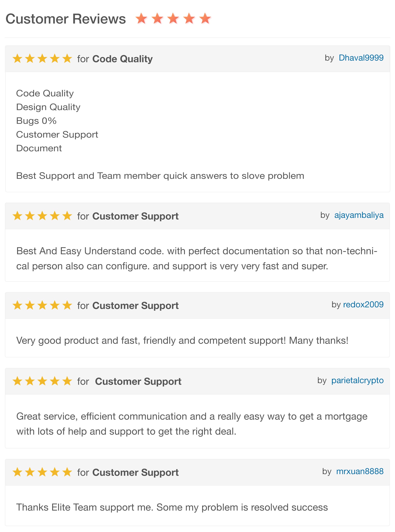Click the fourth gold star in mrxuan8888's review
The image size is (395, 532).
pos(55,472)
